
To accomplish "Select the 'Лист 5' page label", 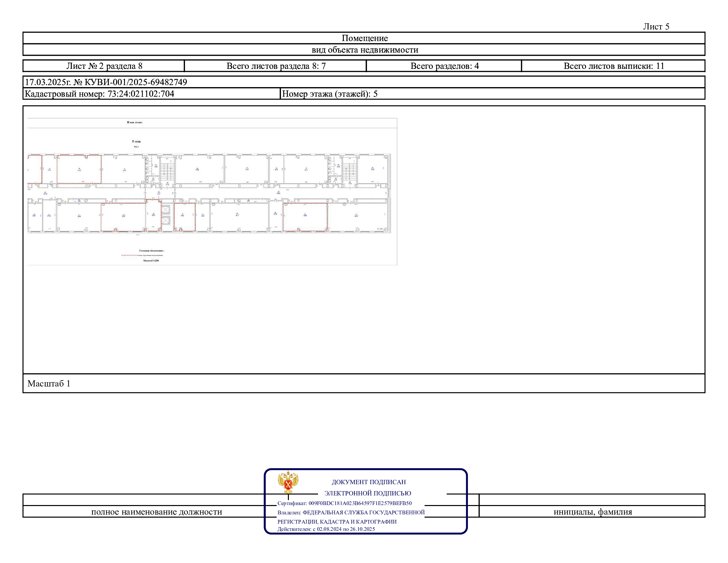I will (x=656, y=26).
